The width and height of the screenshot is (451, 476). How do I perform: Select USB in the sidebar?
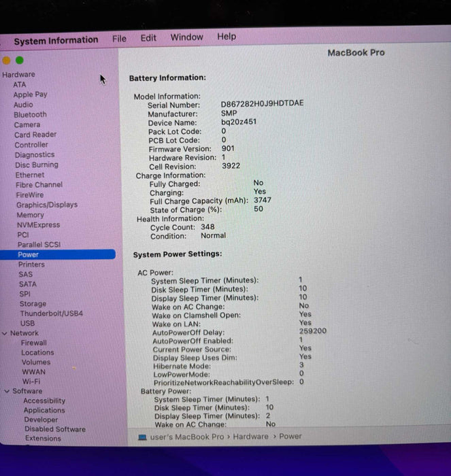27,323
